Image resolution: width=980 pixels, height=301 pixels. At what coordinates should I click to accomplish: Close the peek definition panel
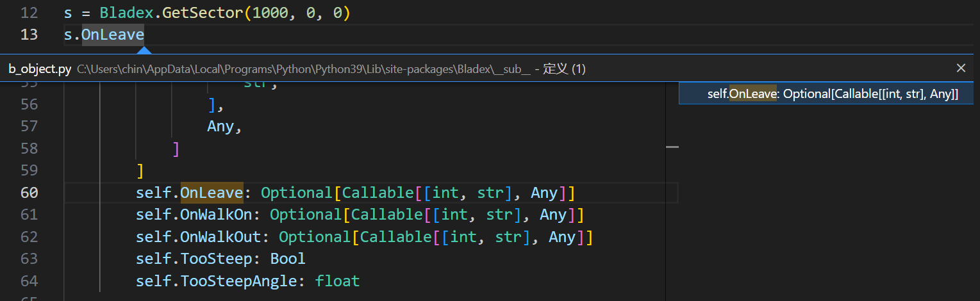point(961,68)
